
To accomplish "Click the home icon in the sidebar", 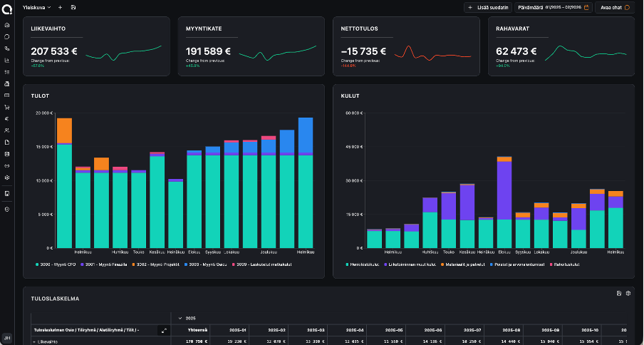I will click(7, 25).
